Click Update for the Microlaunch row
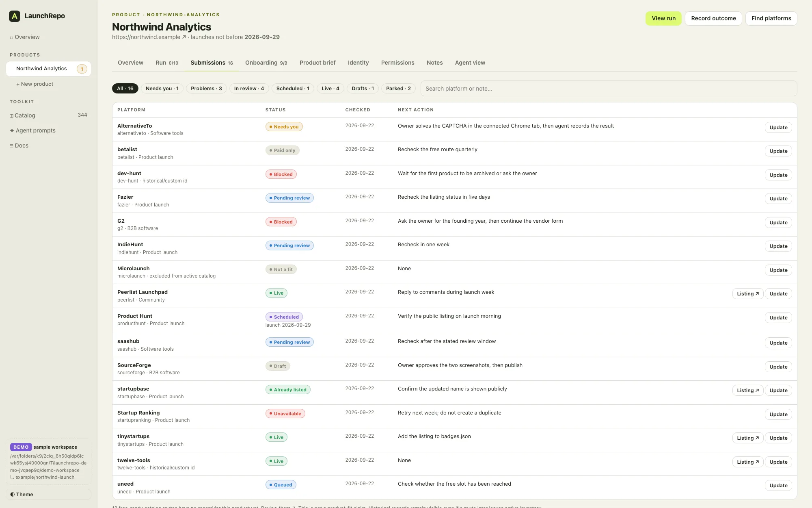Screen dimensions: 812x508 pos(778,270)
